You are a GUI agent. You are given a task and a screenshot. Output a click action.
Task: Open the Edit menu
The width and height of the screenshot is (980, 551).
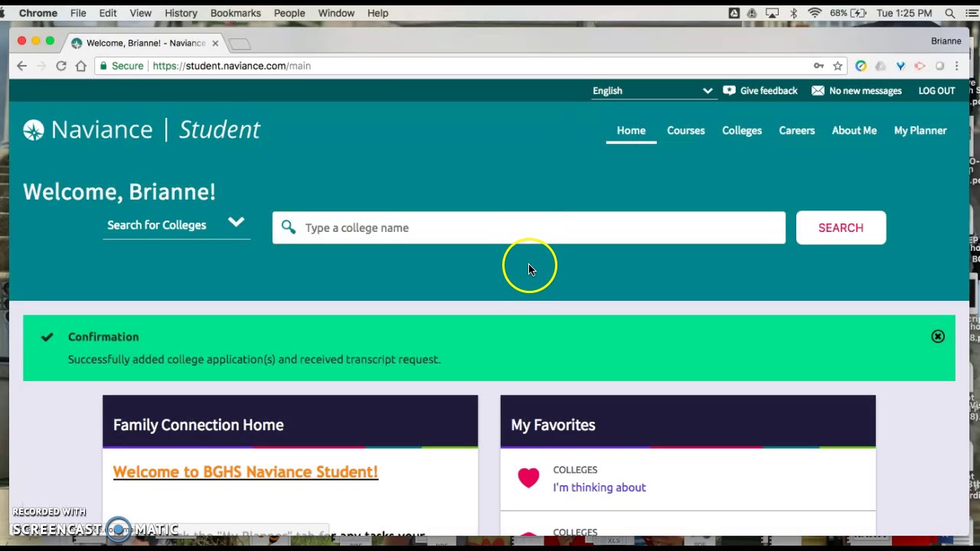[x=108, y=13]
